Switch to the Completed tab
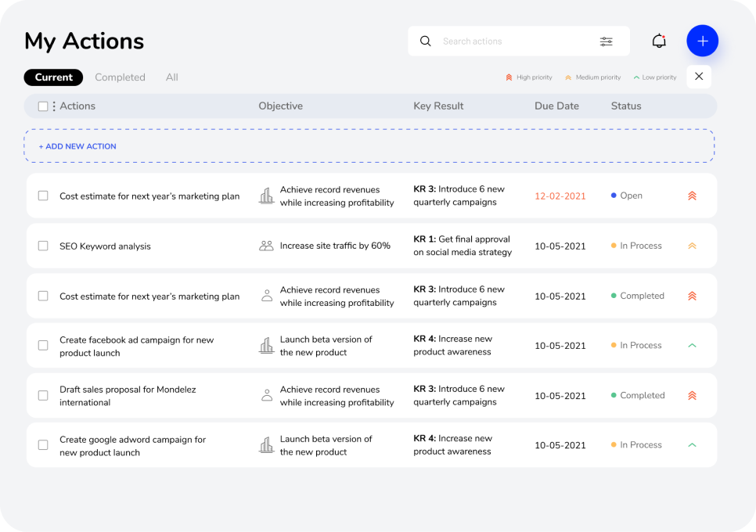Viewport: 756px width, 532px height. tap(120, 77)
